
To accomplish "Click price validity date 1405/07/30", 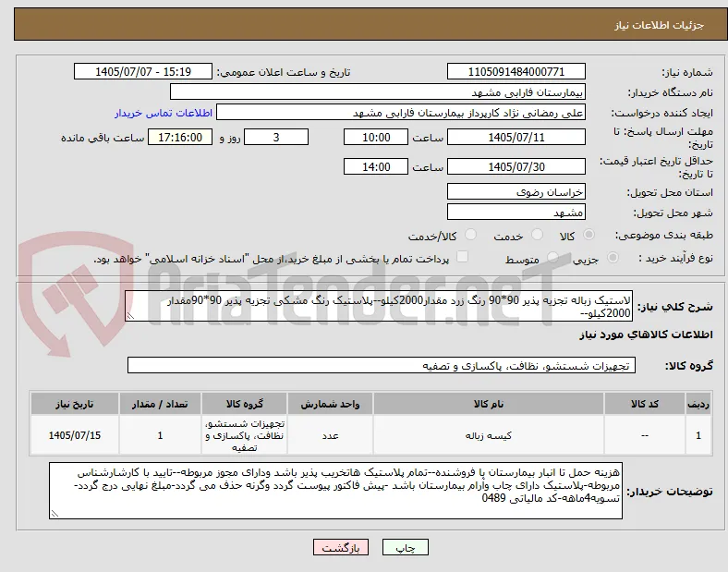I will point(516,166).
